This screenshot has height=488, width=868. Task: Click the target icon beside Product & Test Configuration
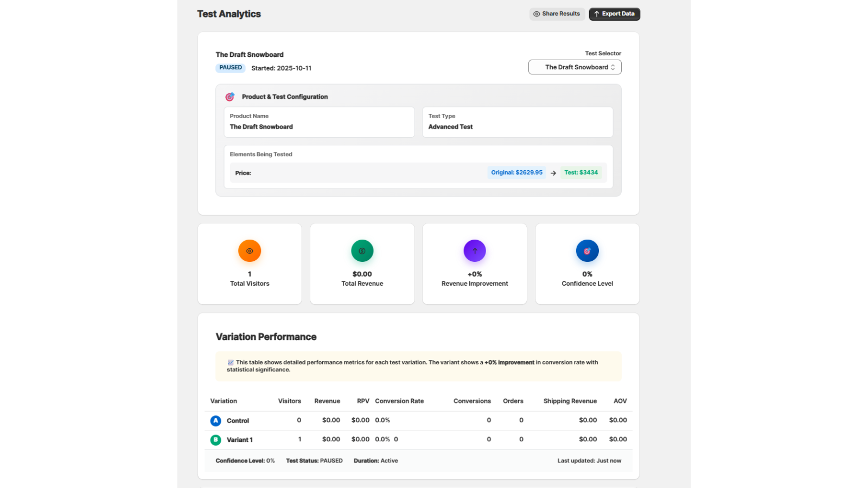(229, 97)
